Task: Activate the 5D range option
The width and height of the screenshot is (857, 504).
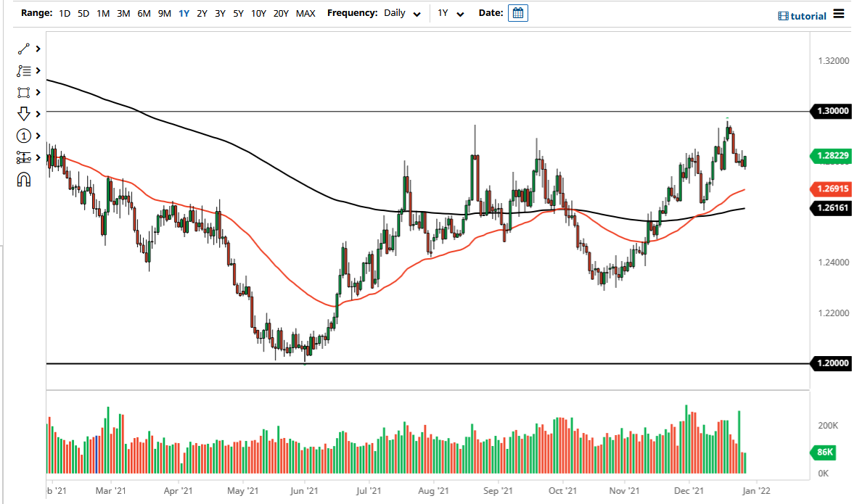Action: (83, 13)
